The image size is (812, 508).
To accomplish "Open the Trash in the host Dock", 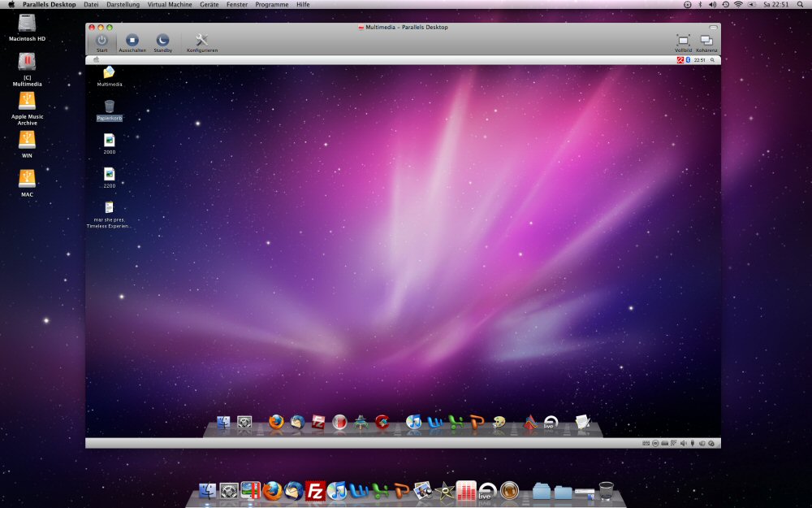I will [x=607, y=491].
